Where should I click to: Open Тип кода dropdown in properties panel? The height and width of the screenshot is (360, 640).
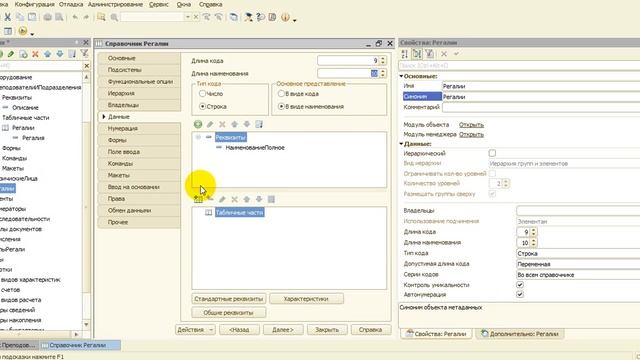[x=578, y=253]
